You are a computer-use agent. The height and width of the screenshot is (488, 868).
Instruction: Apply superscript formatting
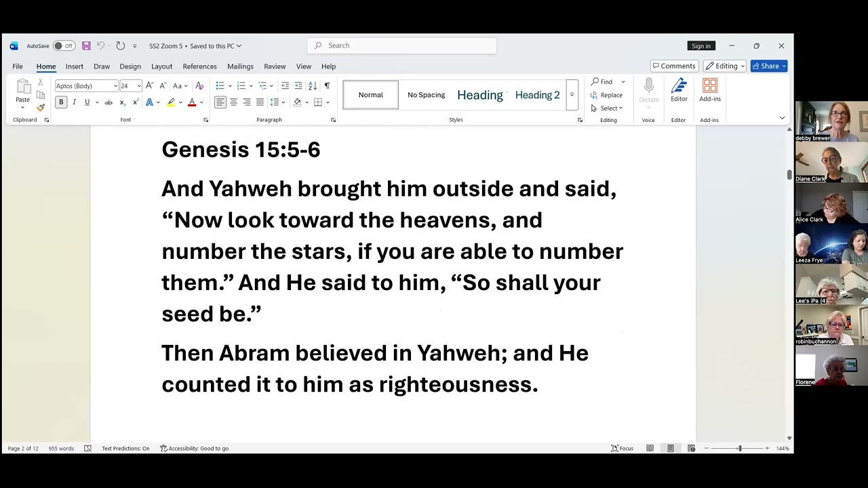136,102
